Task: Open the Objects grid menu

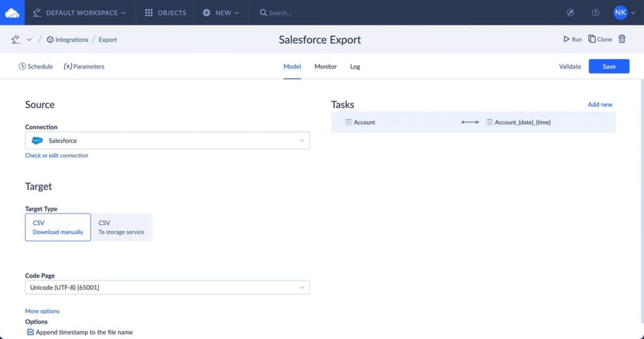Action: click(165, 13)
